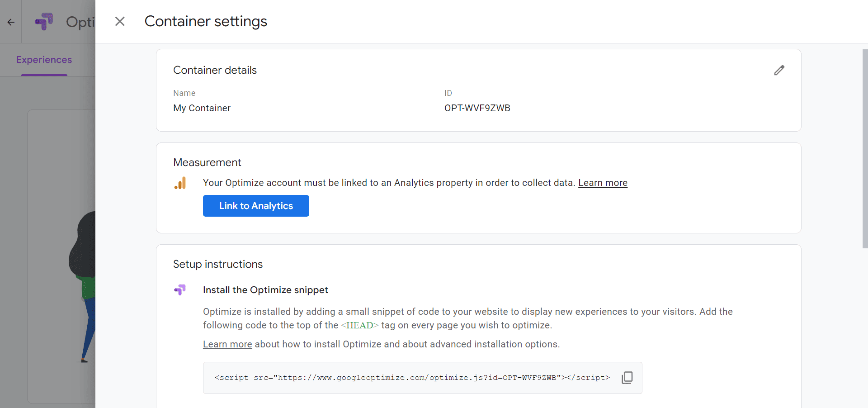868x408 pixels.
Task: Open the Google Optimize logo home
Action: point(44,21)
